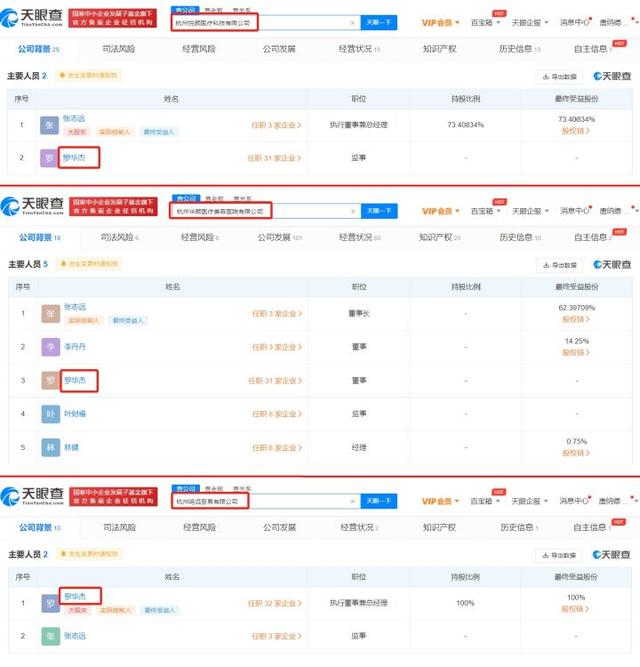The height and width of the screenshot is (667, 640).
Task: Select the 经营状况 tab in the middle screenshot
Action: coord(359,237)
